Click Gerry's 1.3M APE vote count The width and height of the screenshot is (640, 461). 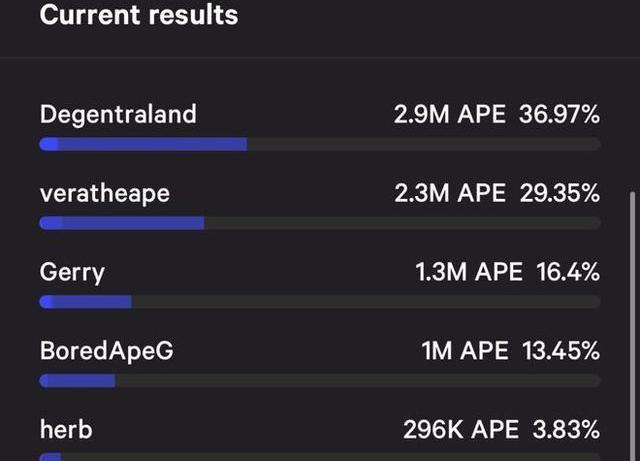point(469,272)
